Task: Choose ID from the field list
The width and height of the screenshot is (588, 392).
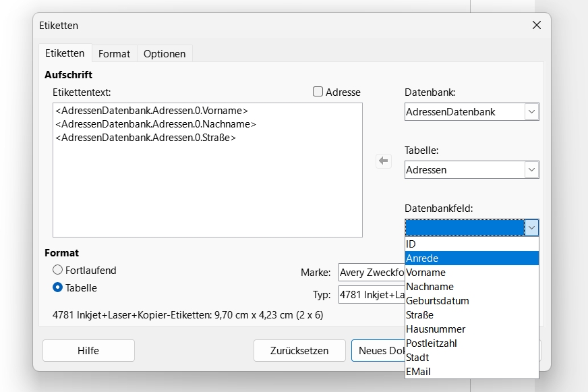Action: coord(472,244)
